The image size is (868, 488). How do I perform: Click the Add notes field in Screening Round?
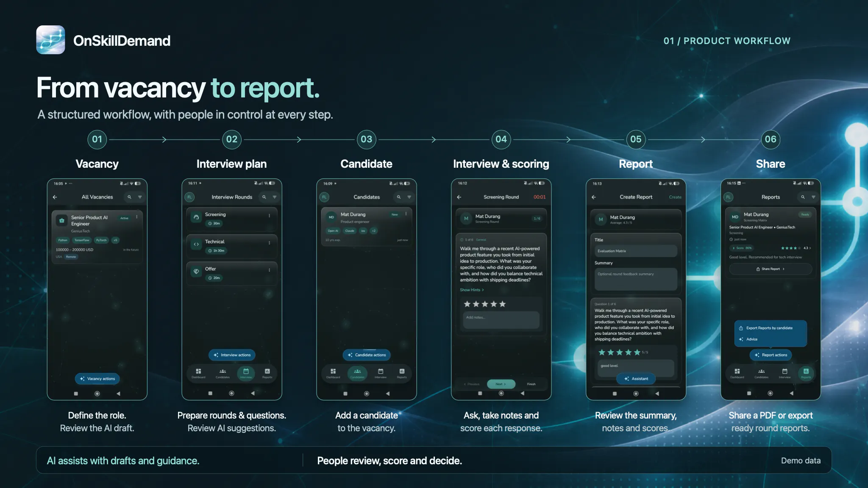pyautogui.click(x=501, y=320)
